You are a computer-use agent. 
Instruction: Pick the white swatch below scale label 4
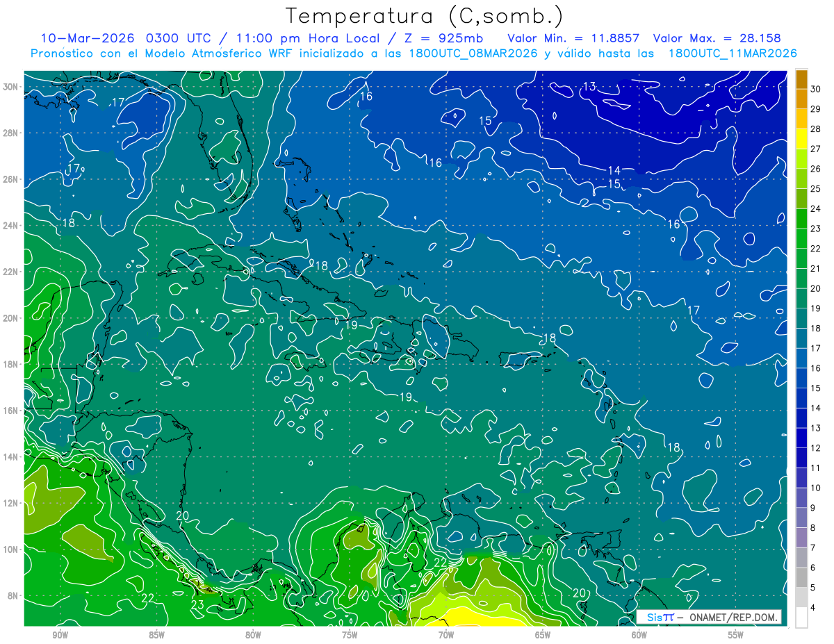(x=801, y=618)
